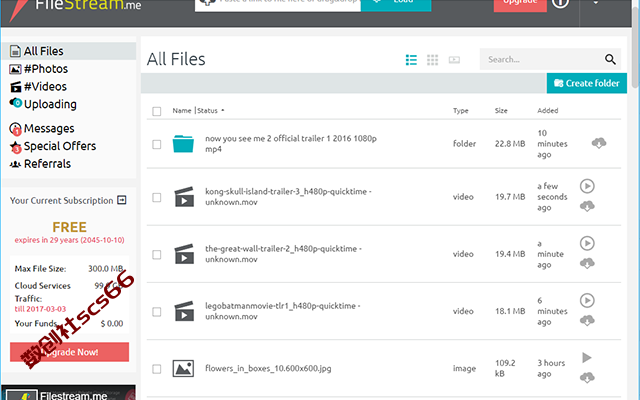Open now you see me 2 folder name
Image resolution: width=640 pixels, height=400 pixels.
291,144
